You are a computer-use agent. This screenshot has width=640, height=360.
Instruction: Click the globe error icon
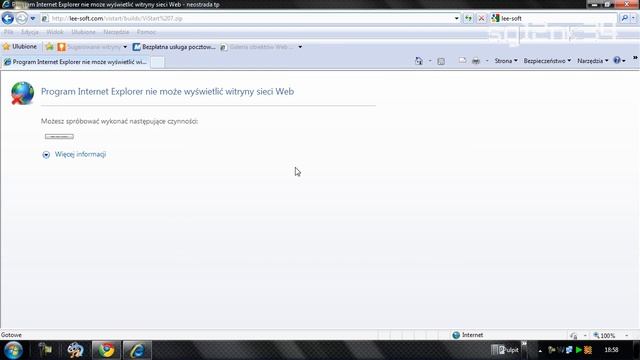pyautogui.click(x=22, y=93)
